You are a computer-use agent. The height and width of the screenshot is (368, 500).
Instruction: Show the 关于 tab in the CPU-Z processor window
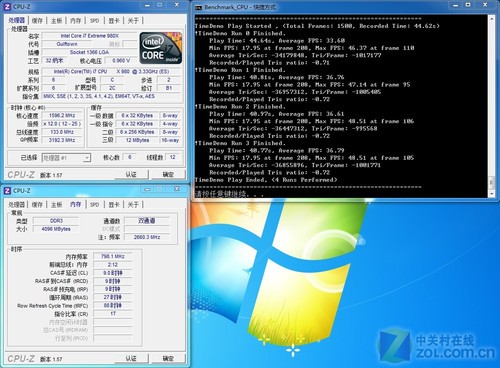click(x=133, y=21)
